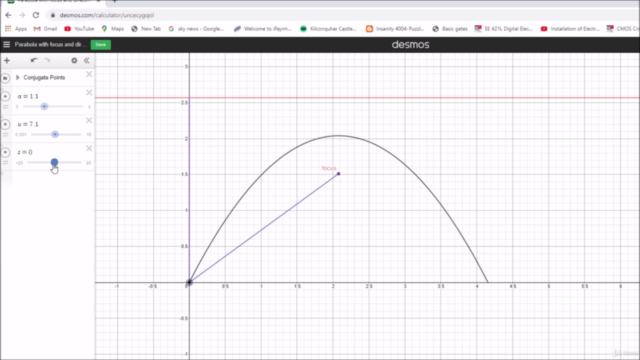Open animation options for slider z
Image resolution: width=640 pixels, height=360 pixels.
pos(5,162)
